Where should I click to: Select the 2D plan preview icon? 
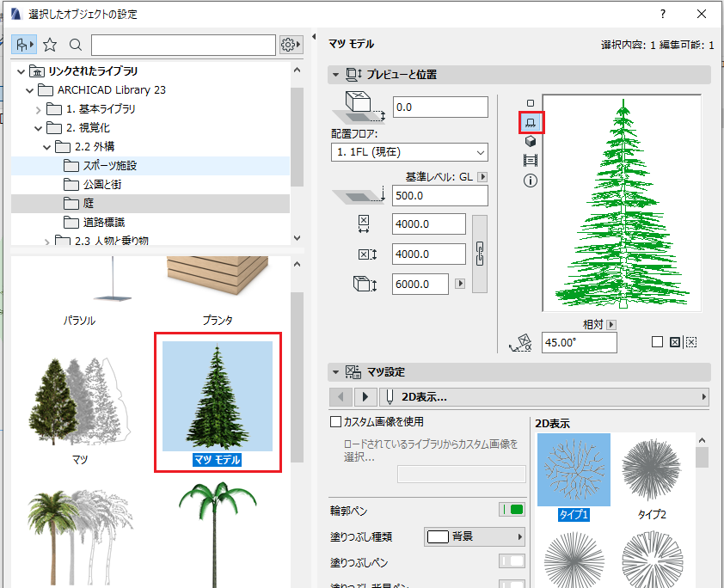pos(531,103)
